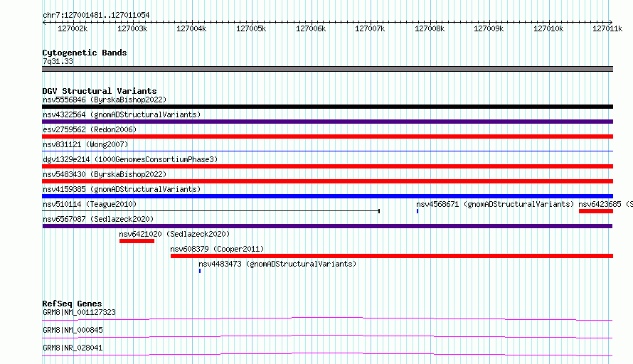
Task: Select the 127008k ruler tick label
Action: pos(430,28)
